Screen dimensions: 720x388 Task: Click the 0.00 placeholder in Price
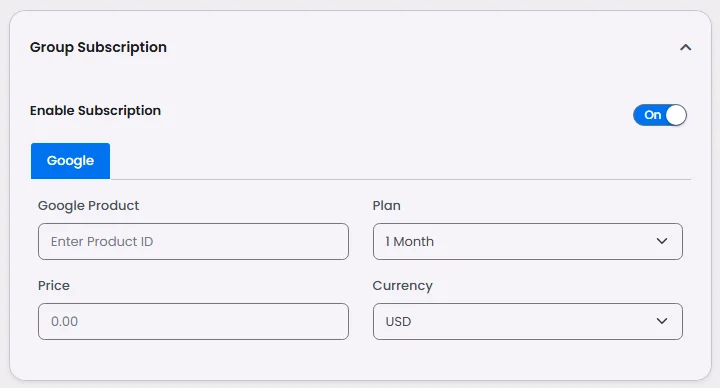pos(64,321)
